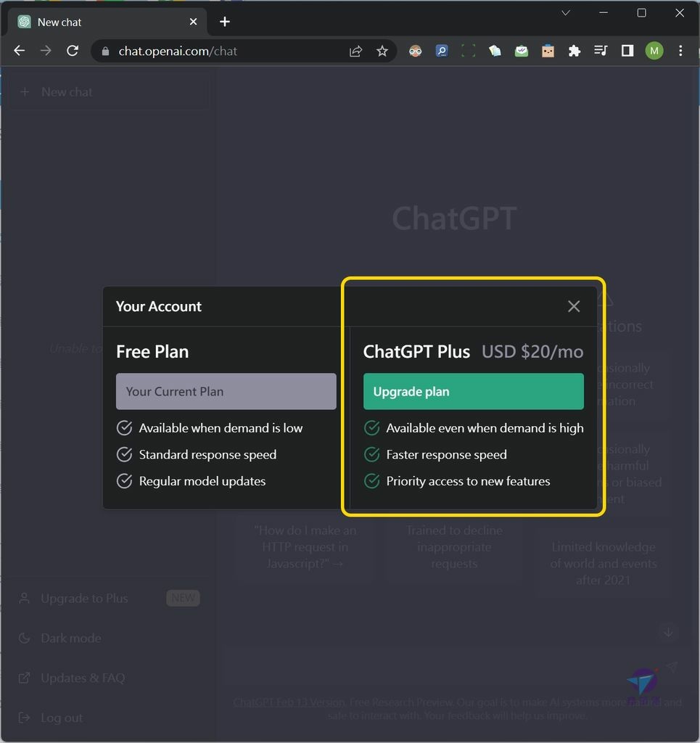
Task: Click the text Available even when demand is high
Action: click(485, 428)
